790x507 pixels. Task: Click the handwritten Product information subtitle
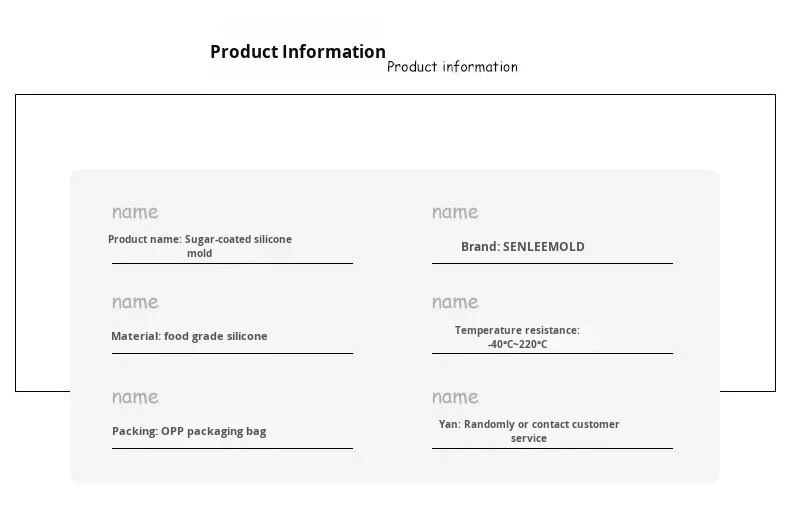452,67
